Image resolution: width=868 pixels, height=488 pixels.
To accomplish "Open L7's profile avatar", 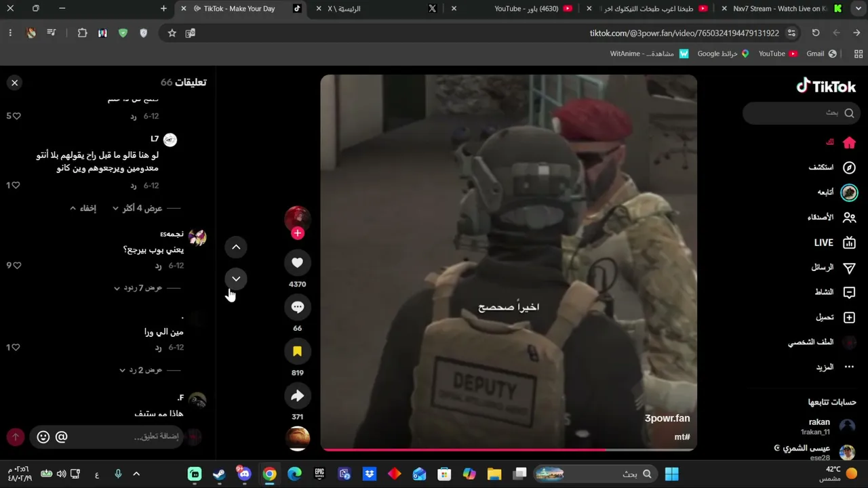I will (170, 140).
